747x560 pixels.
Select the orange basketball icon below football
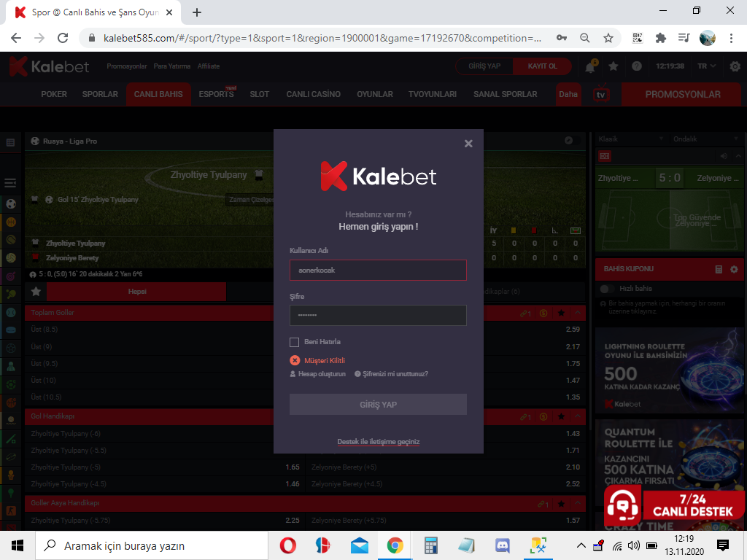point(11,222)
